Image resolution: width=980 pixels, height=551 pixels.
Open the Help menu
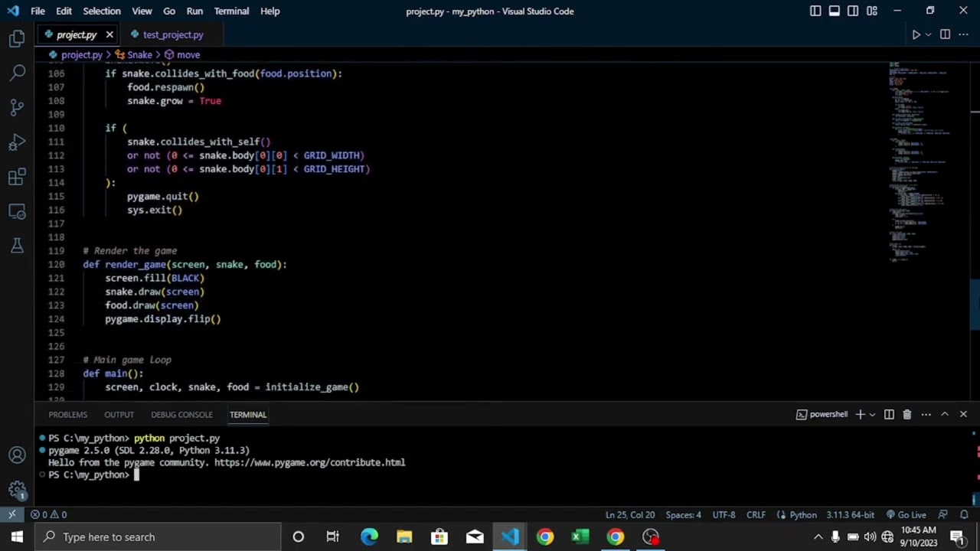pos(269,11)
